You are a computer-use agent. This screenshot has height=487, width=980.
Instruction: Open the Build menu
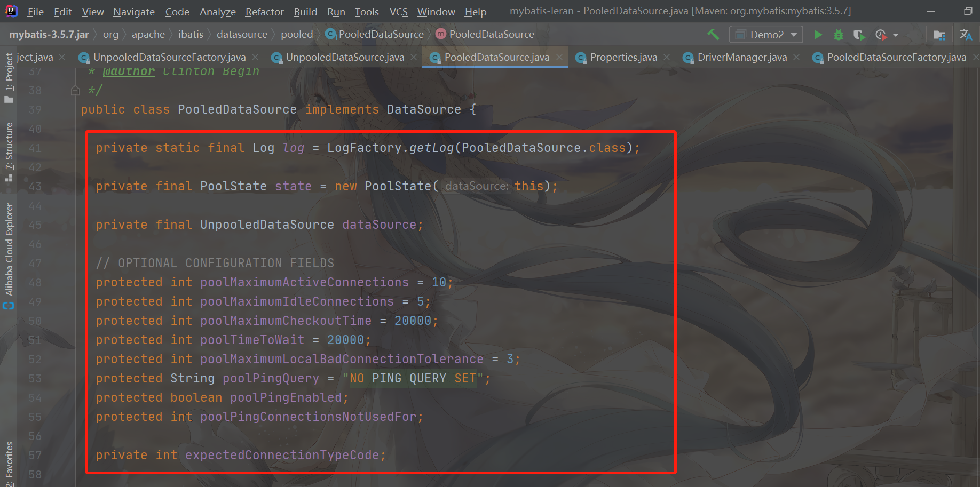[305, 12]
